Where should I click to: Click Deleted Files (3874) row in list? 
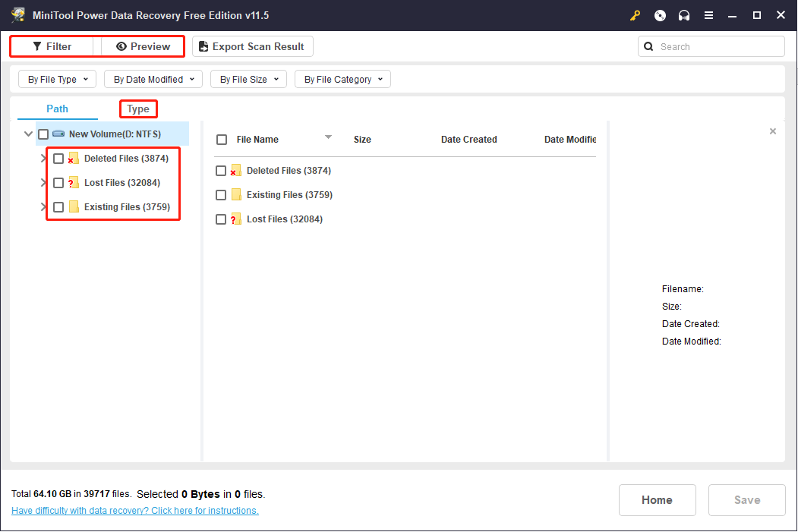[x=289, y=171]
